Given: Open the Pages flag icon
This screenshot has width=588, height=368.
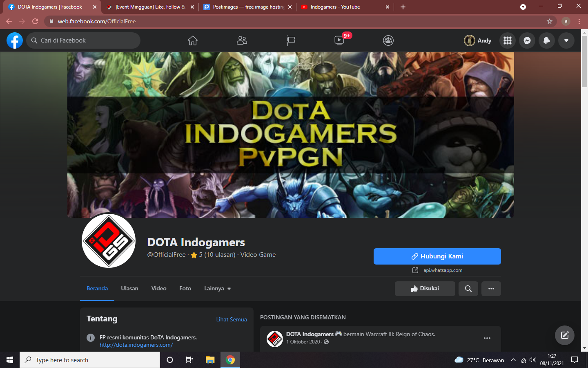Looking at the screenshot, I should [291, 40].
